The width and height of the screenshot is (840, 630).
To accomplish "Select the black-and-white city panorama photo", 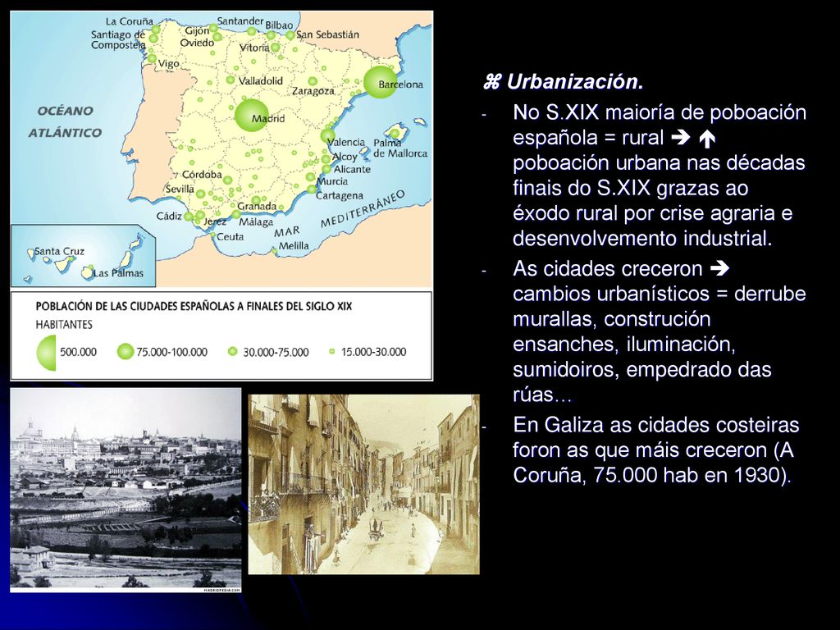I will pyautogui.click(x=126, y=491).
